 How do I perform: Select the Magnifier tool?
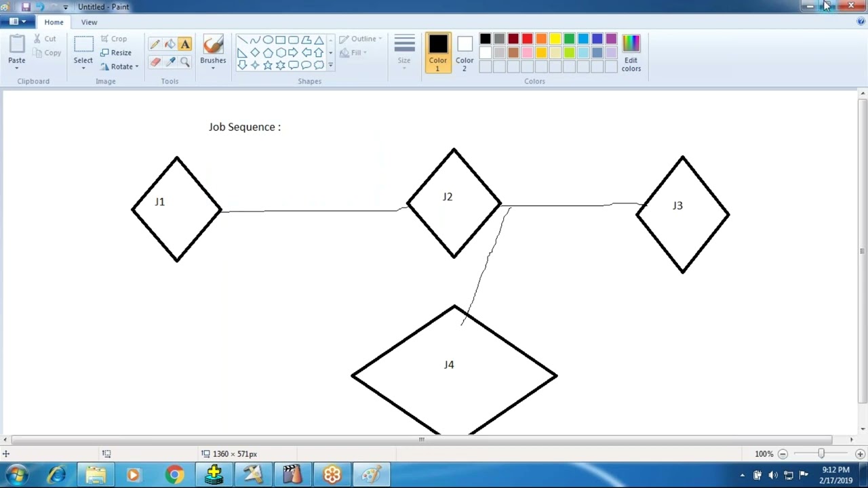tap(185, 62)
